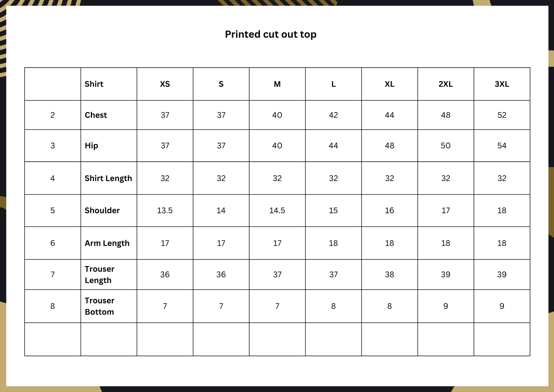The height and width of the screenshot is (392, 554).
Task: Click the 54 hip value for 3XL
Action: [502, 146]
